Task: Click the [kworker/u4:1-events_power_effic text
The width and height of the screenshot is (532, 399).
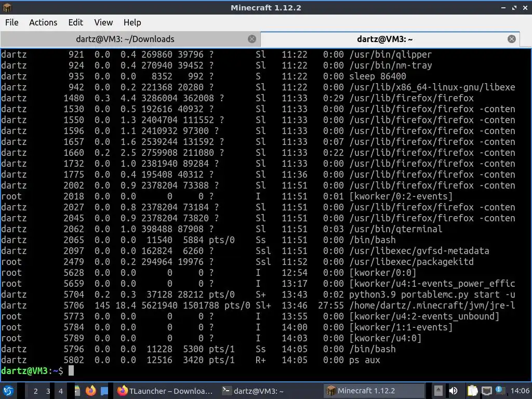Action: pos(432,284)
